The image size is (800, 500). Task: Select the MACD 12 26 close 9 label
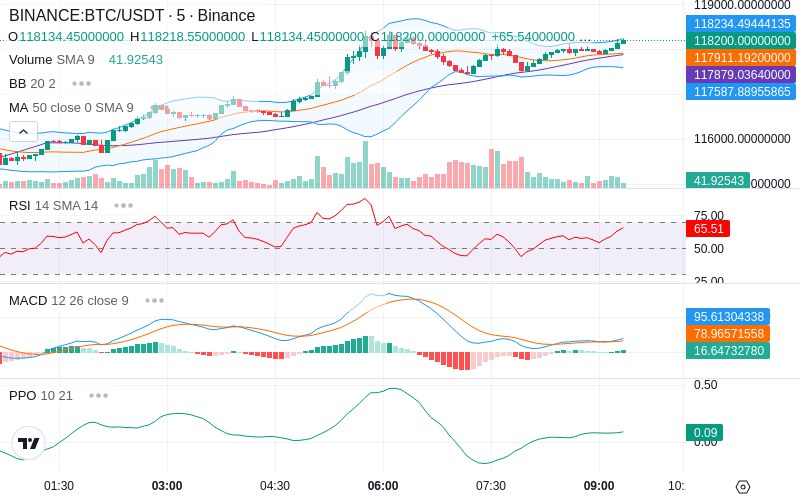click(68, 301)
